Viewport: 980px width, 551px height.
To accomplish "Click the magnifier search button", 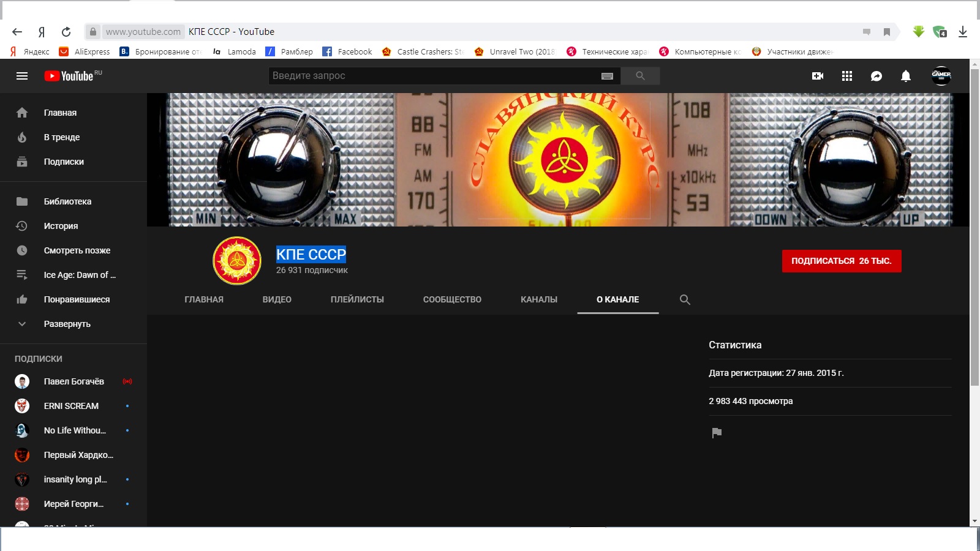I will click(x=640, y=76).
